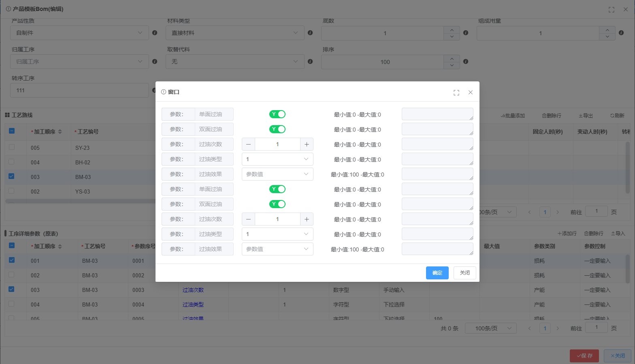Decrease the first 过油次数 value with minus
635x364 pixels.
pos(248,144)
